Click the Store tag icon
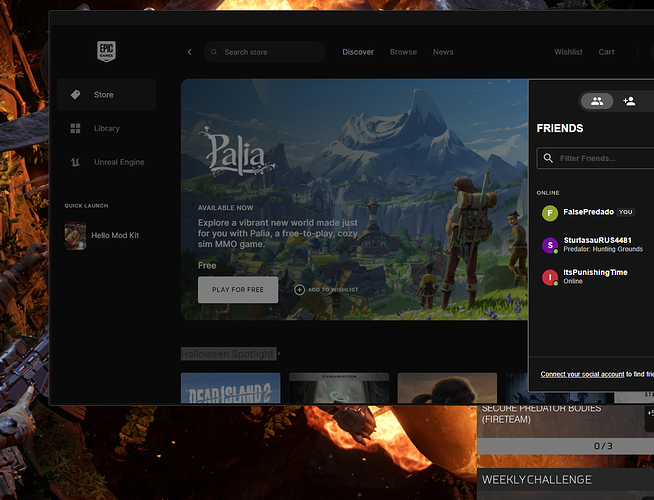The height and width of the screenshot is (500, 654). (x=75, y=95)
